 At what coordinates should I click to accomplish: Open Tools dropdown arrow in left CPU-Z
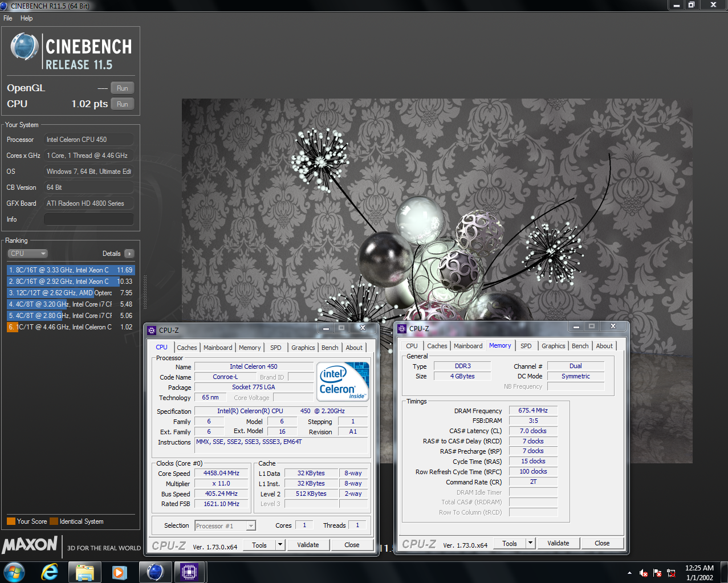point(280,545)
